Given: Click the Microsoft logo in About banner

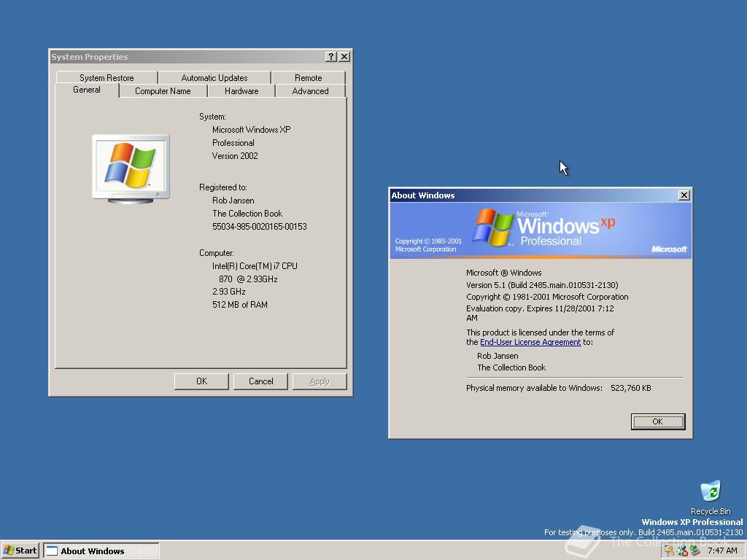Looking at the screenshot, I should click(x=670, y=249).
